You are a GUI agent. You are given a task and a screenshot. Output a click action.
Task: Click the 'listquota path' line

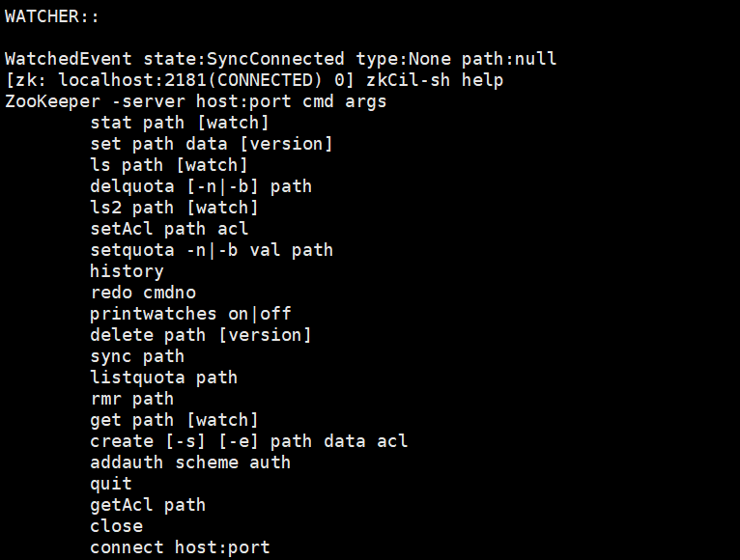(164, 377)
